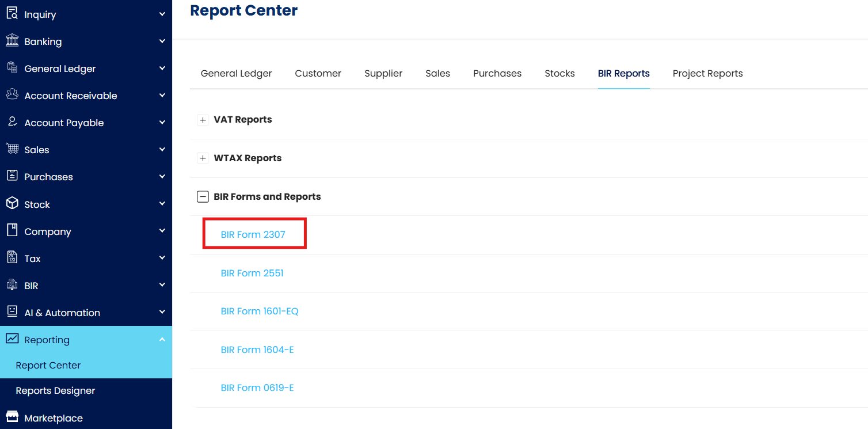Switch to the Supplier tab
868x429 pixels.
pos(383,74)
